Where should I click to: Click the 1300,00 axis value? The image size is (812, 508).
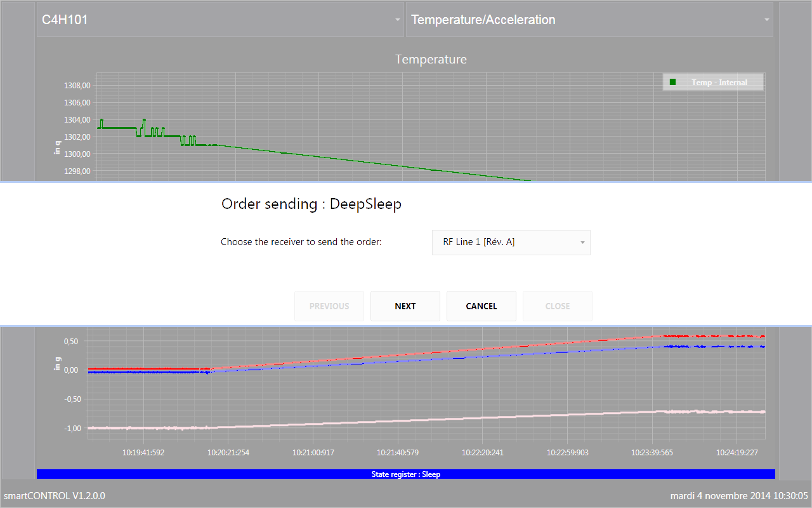(78, 154)
